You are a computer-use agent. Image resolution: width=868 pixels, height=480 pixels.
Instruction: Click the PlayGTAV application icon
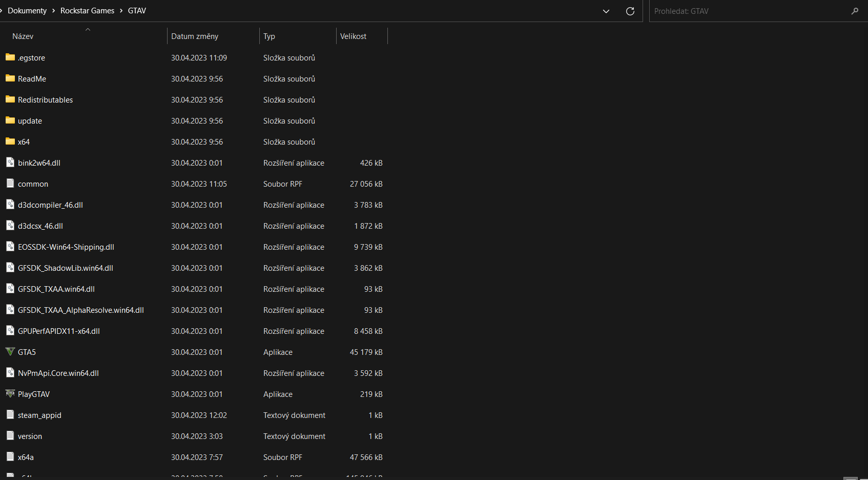pyautogui.click(x=10, y=394)
